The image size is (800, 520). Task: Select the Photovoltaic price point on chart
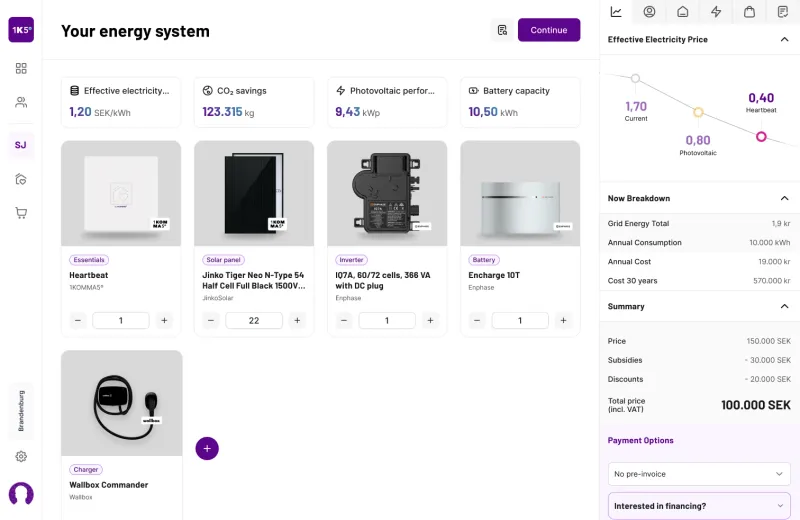698,112
